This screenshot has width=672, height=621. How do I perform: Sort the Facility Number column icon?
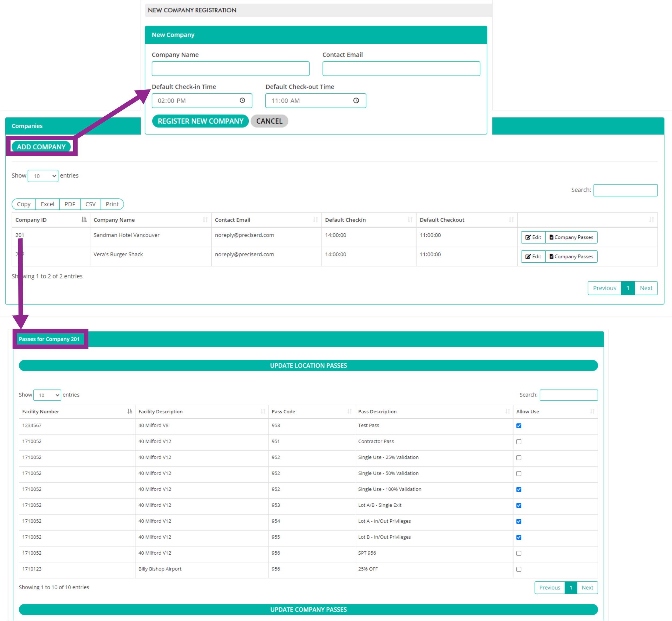click(130, 411)
